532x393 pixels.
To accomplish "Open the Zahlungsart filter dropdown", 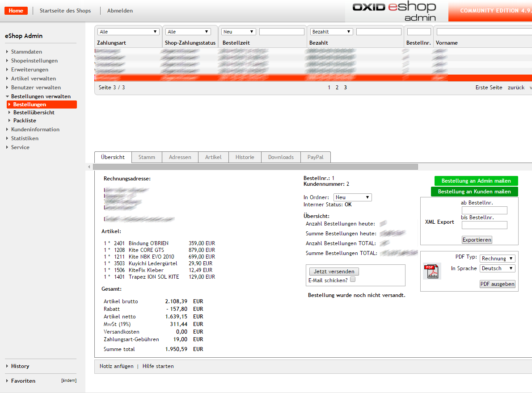I will (128, 32).
